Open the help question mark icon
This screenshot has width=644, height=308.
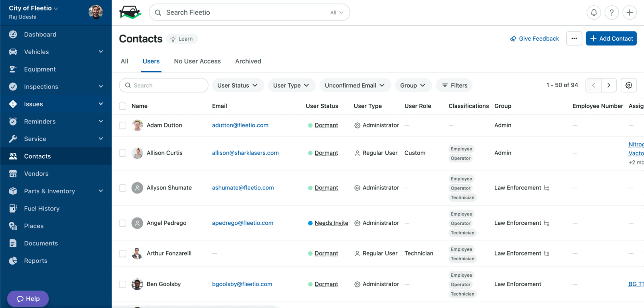coord(612,12)
